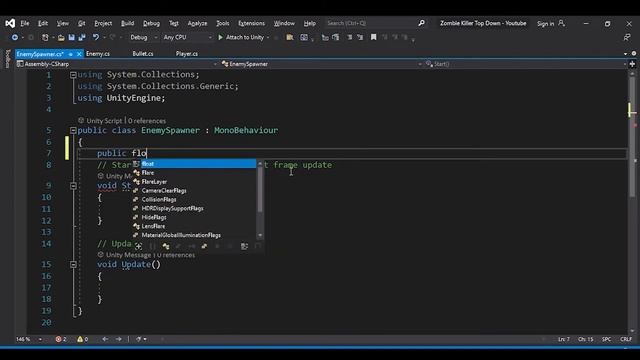Switch to the Player.cs tab

187,54
